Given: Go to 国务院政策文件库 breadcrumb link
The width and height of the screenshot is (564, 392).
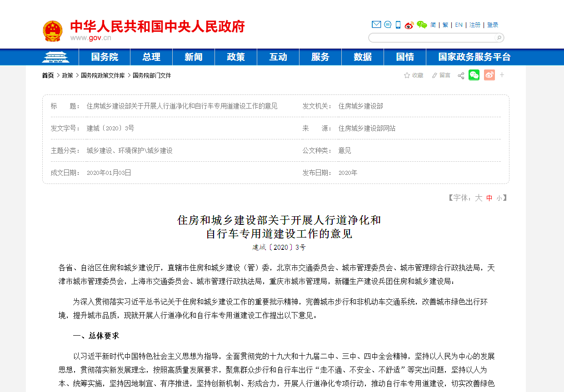Looking at the screenshot, I should click(x=103, y=75).
